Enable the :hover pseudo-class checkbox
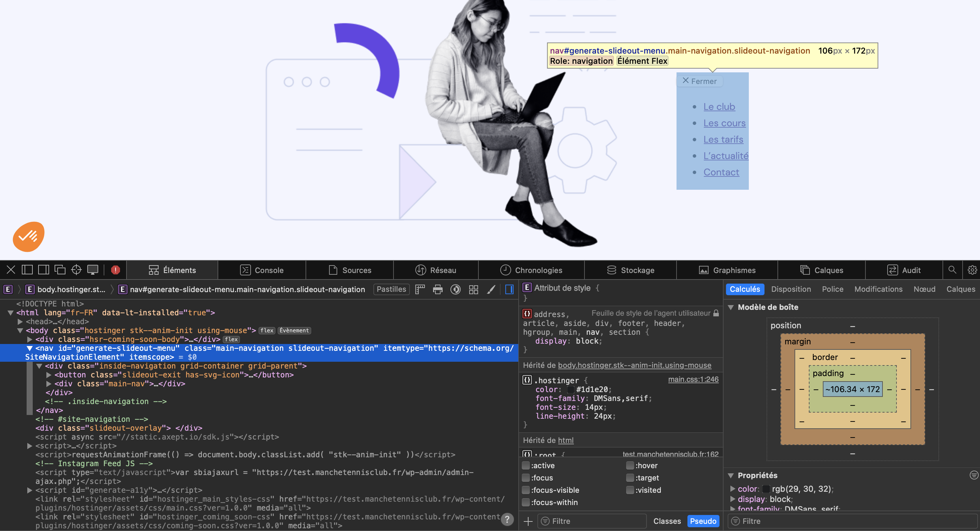This screenshot has height=531, width=980. (630, 465)
